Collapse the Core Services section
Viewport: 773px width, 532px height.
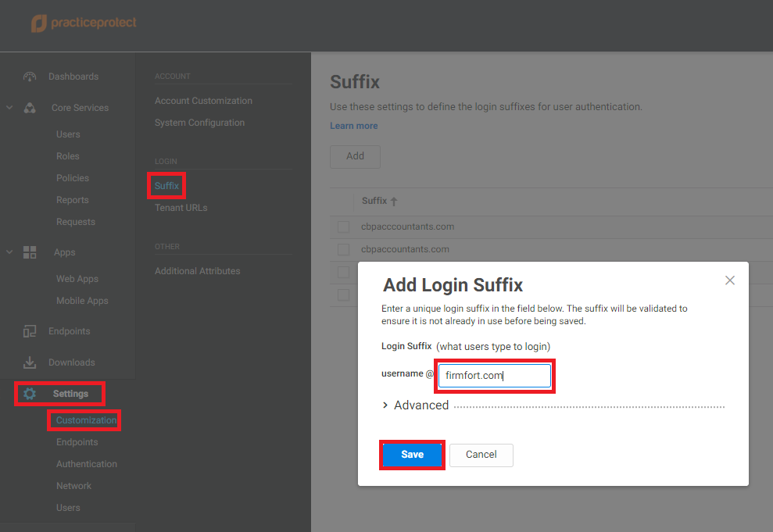point(9,107)
